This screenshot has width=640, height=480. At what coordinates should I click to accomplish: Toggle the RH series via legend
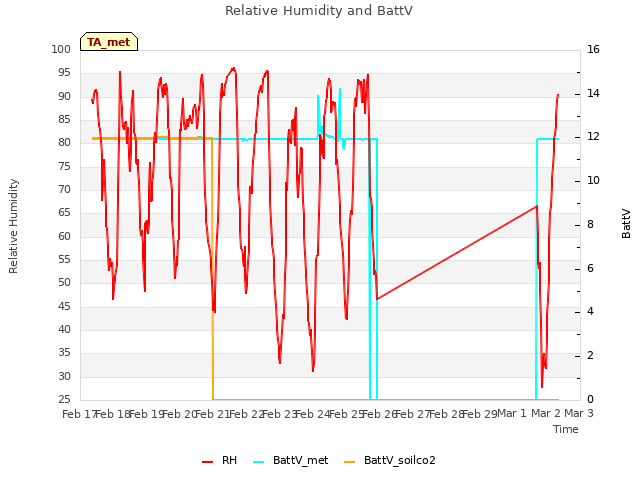[229, 460]
